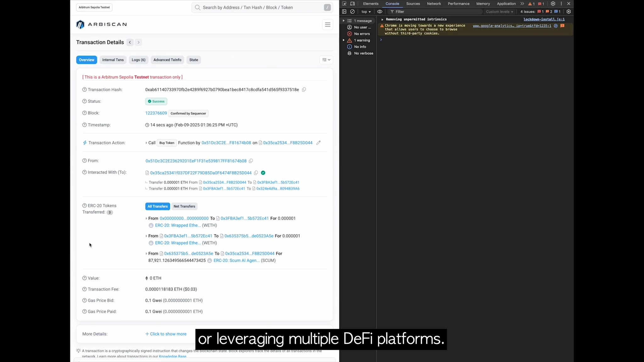Expand the 1 warning group
The width and height of the screenshot is (644, 362).
click(344, 40)
